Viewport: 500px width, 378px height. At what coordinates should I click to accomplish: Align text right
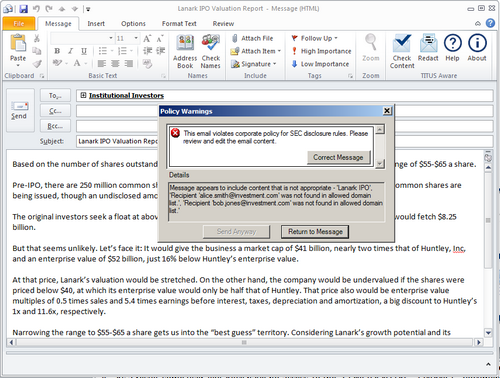point(129,63)
